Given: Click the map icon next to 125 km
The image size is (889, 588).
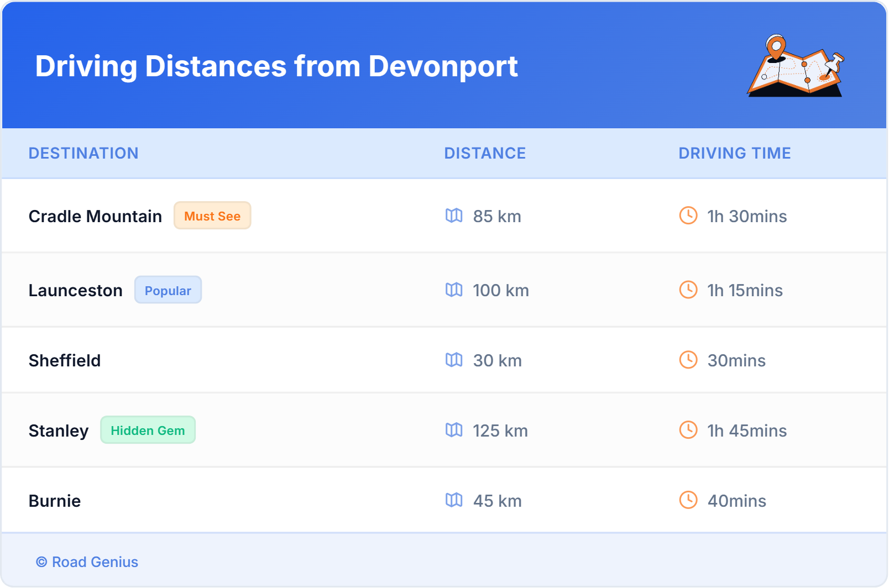Looking at the screenshot, I should [x=454, y=431].
